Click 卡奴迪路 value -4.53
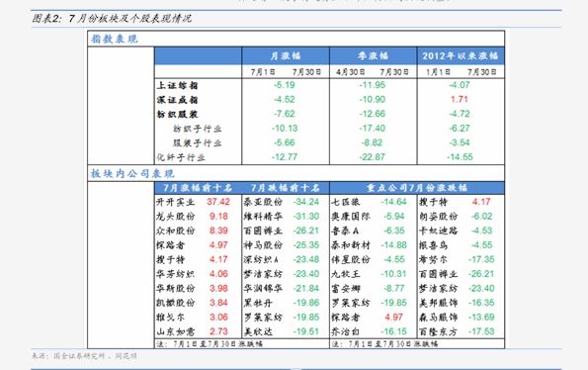 click(482, 231)
